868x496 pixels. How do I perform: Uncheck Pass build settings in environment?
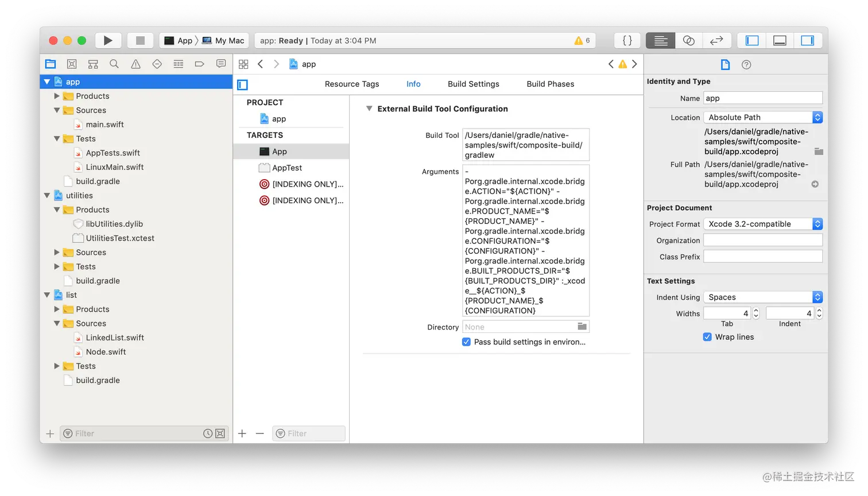click(x=466, y=342)
